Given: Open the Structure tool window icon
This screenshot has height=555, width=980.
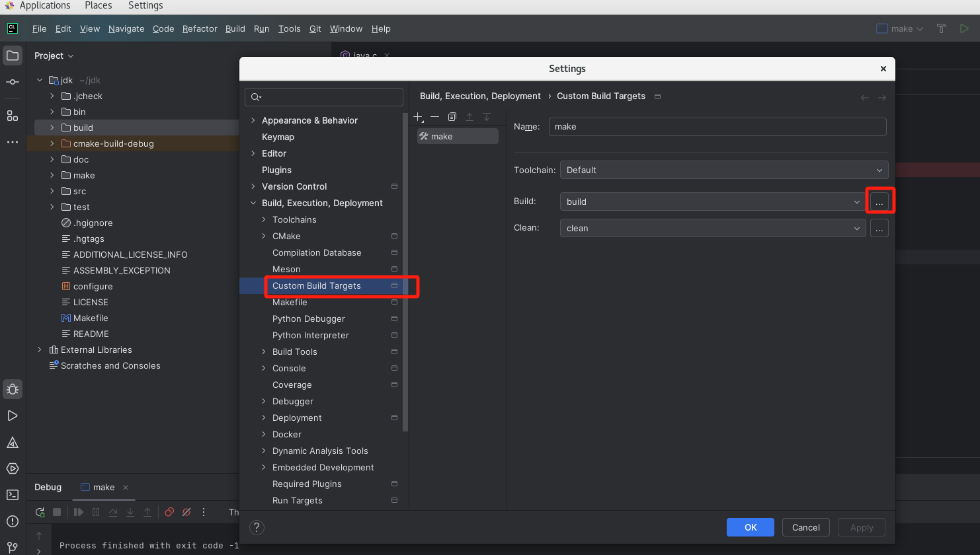Looking at the screenshot, I should 13,116.
